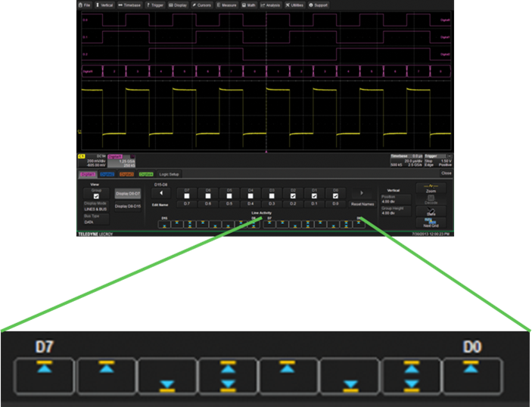Open the Digital1 descriptor box
The width and height of the screenshot is (532, 407).
[122, 161]
